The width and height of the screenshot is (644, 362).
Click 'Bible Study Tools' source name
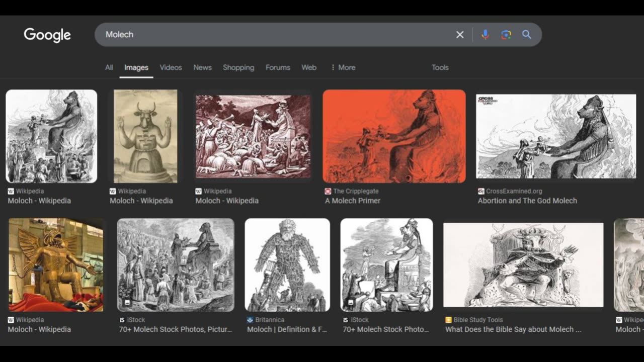coord(478,320)
